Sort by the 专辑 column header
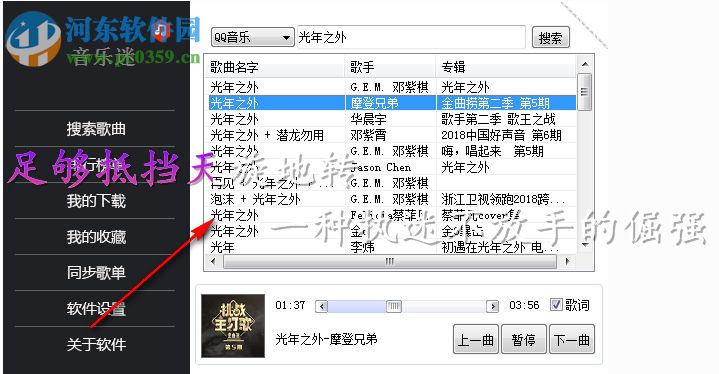The image size is (719, 374). 506,67
